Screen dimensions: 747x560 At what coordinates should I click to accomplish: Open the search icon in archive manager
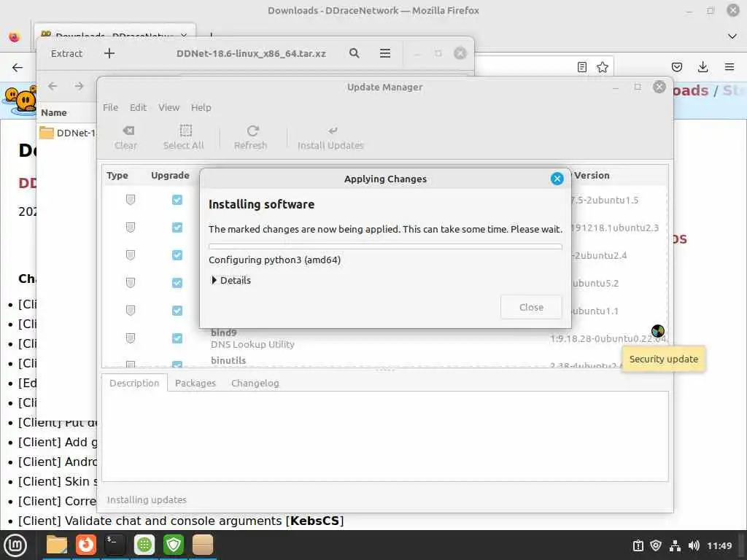pyautogui.click(x=355, y=53)
